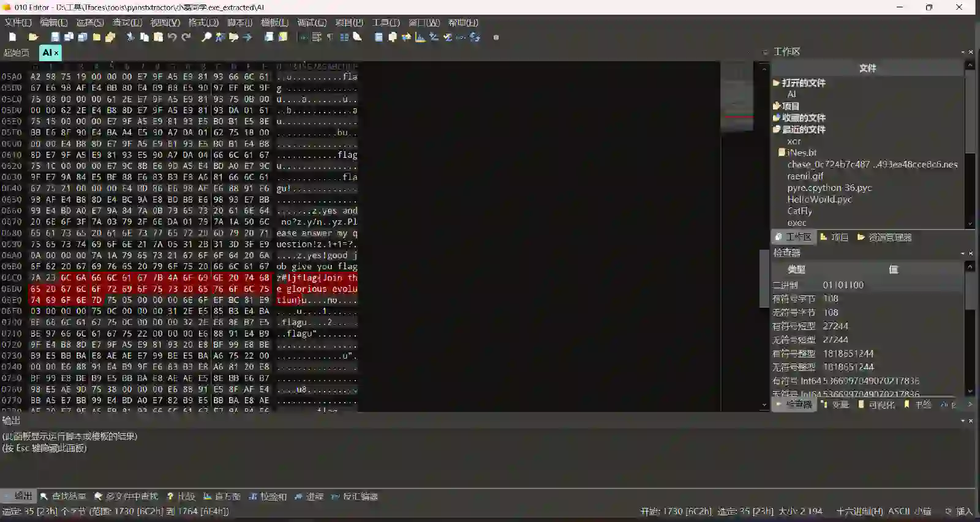Viewport: 980px width, 522px height.
Task: Open the 工作区 panel dropdown arrow
Action: 962,52
